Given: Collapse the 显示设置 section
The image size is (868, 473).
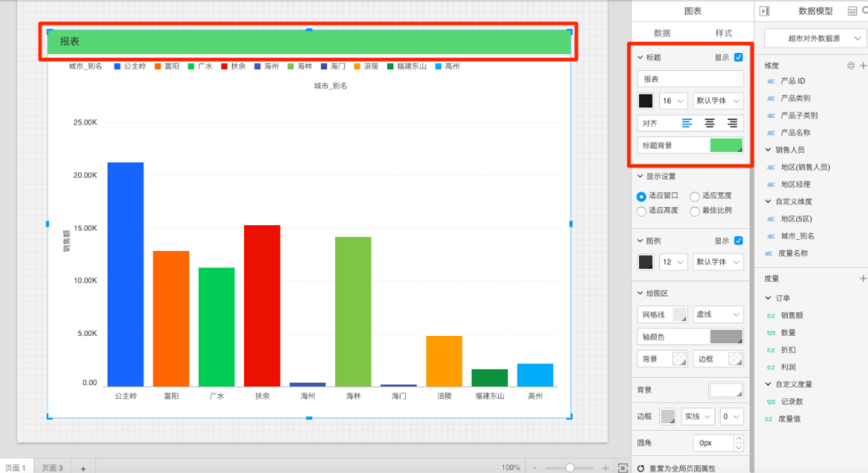Looking at the screenshot, I should [x=640, y=176].
